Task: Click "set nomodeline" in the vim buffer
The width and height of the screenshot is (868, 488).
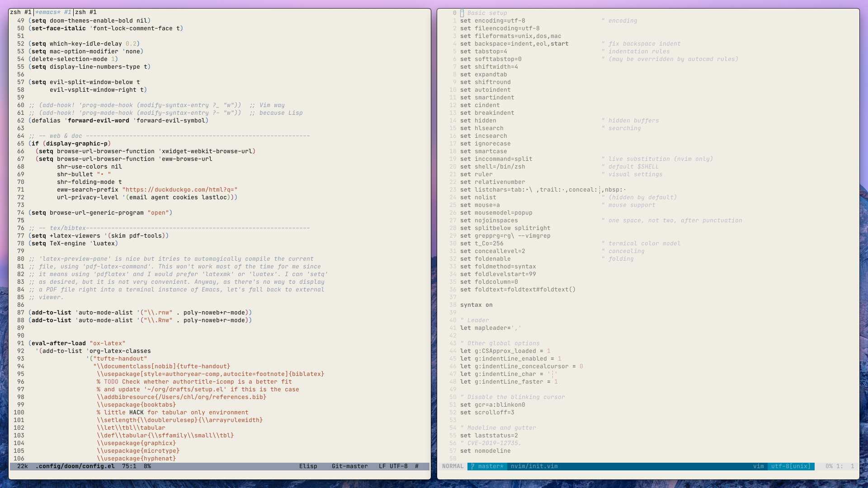Action: coord(485,451)
